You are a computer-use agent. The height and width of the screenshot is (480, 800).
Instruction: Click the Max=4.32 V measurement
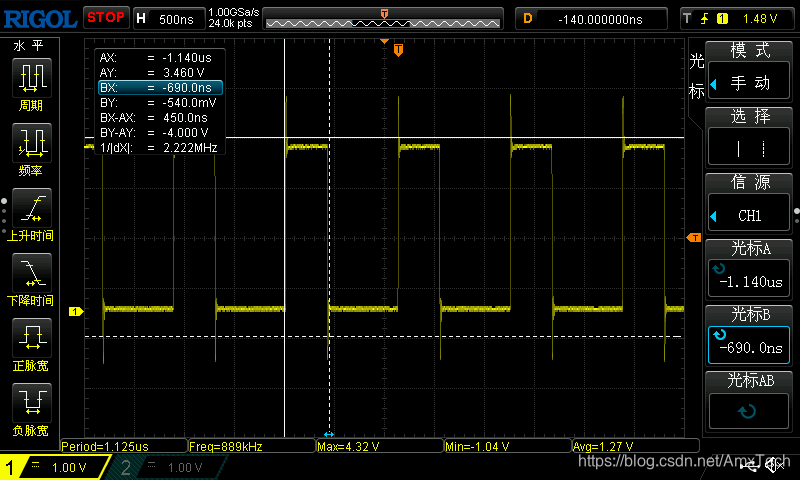pyautogui.click(x=380, y=446)
